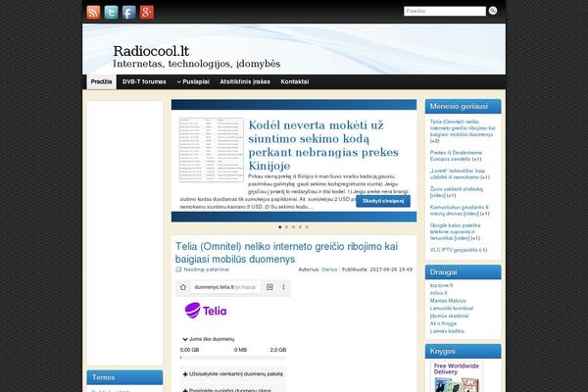
Task: Click the Knygos widget header
Action: tap(464, 351)
